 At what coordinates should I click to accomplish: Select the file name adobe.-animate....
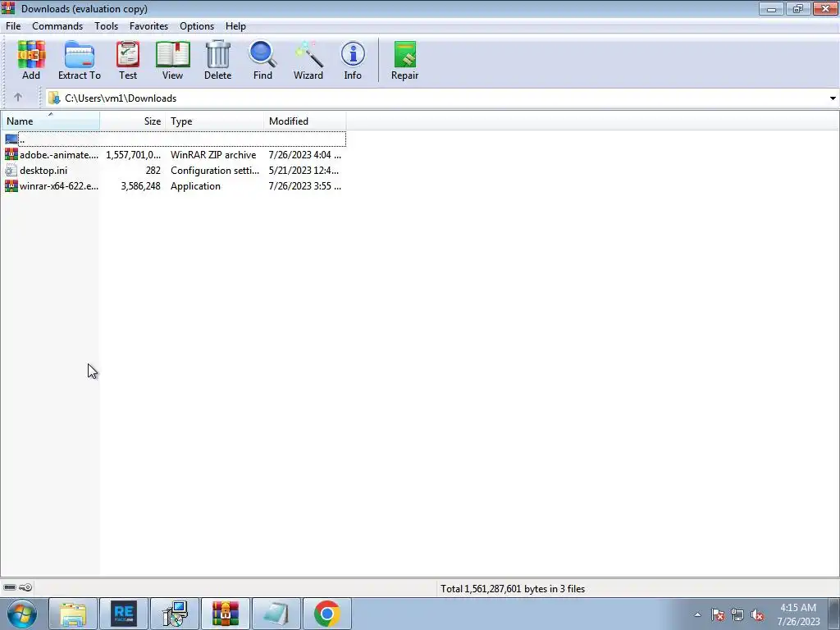(x=59, y=155)
